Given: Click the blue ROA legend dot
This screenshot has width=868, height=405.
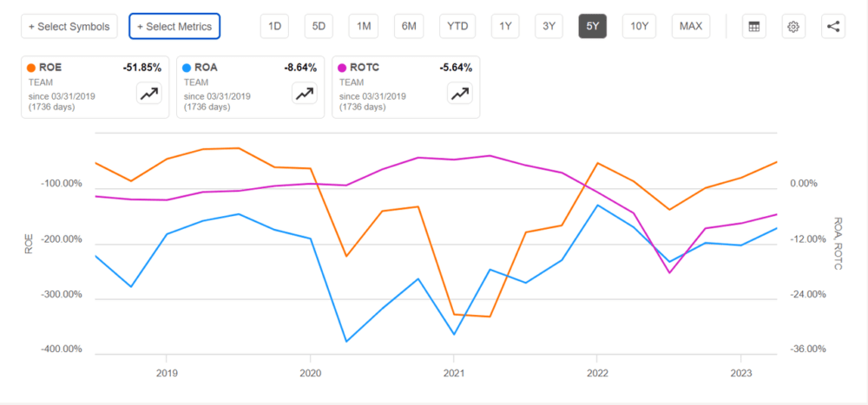Looking at the screenshot, I should 187,68.
